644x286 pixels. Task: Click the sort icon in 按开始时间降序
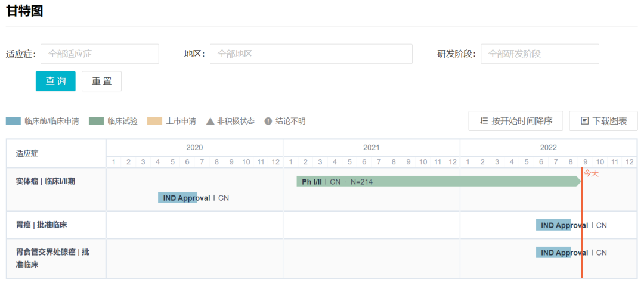tap(484, 121)
